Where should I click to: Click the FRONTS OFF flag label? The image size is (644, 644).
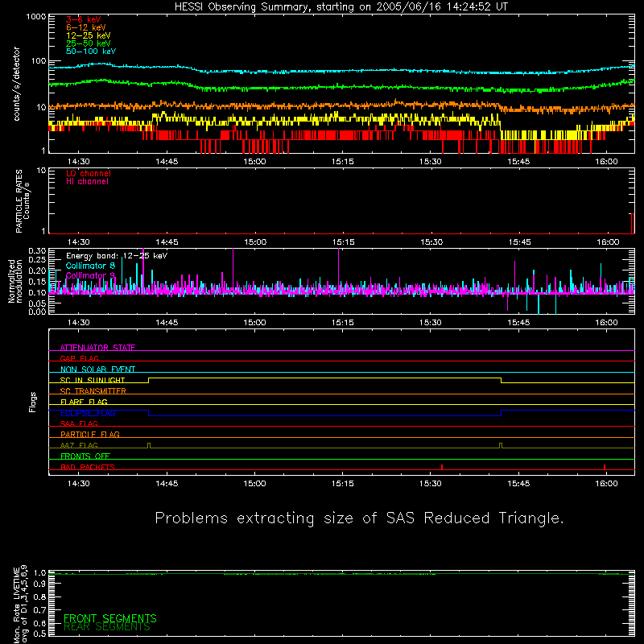(85, 456)
